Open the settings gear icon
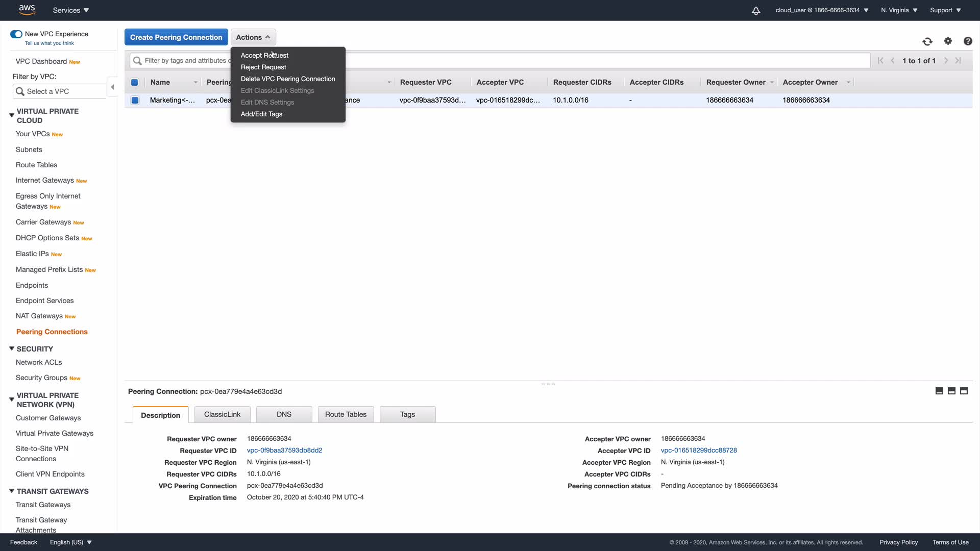Image resolution: width=980 pixels, height=551 pixels. point(948,41)
